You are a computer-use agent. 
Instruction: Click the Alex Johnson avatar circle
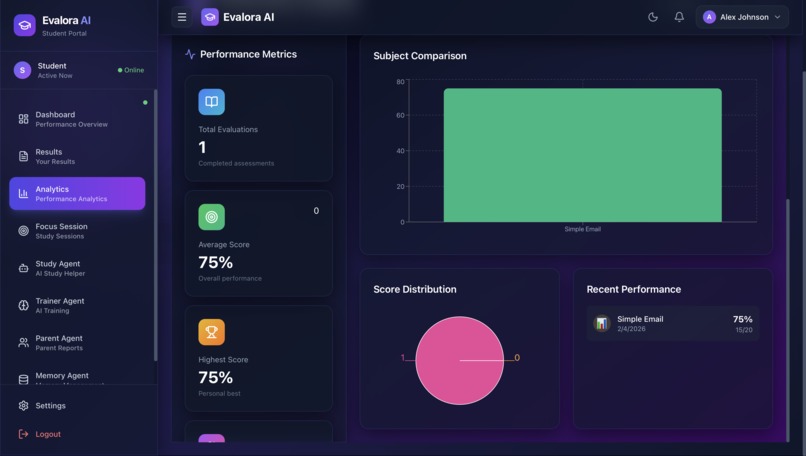pos(709,17)
